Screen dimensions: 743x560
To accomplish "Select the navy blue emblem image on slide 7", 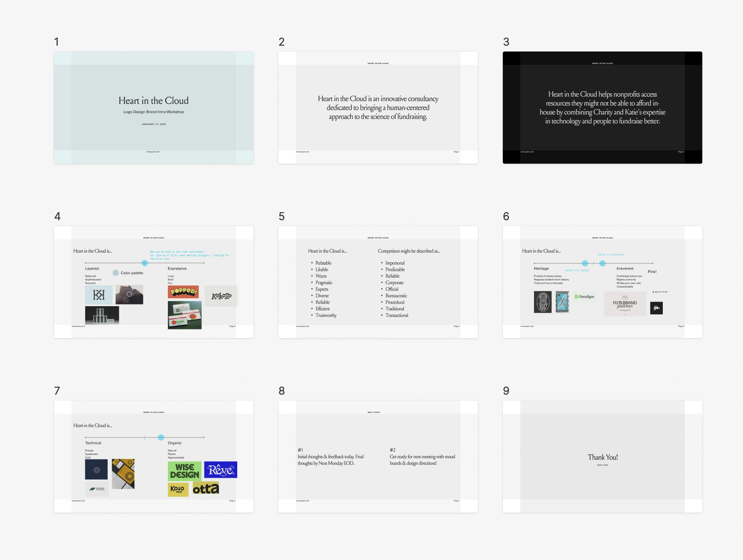I will click(x=96, y=469).
